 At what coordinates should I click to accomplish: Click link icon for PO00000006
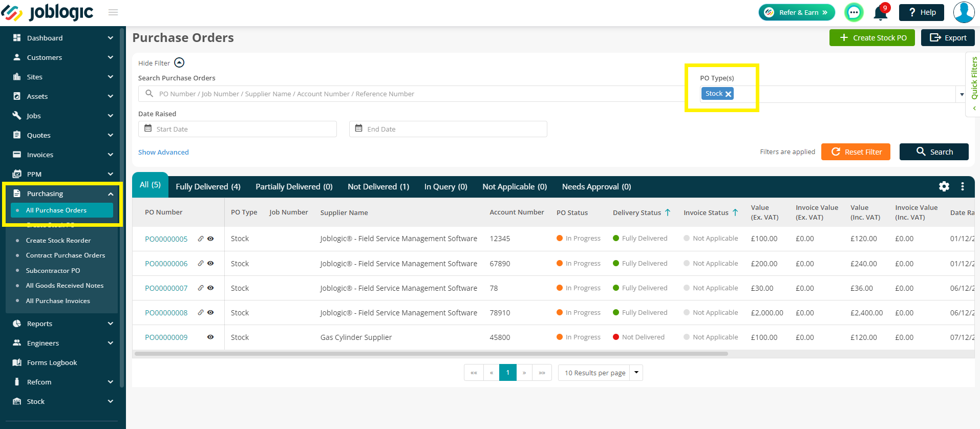(x=201, y=263)
